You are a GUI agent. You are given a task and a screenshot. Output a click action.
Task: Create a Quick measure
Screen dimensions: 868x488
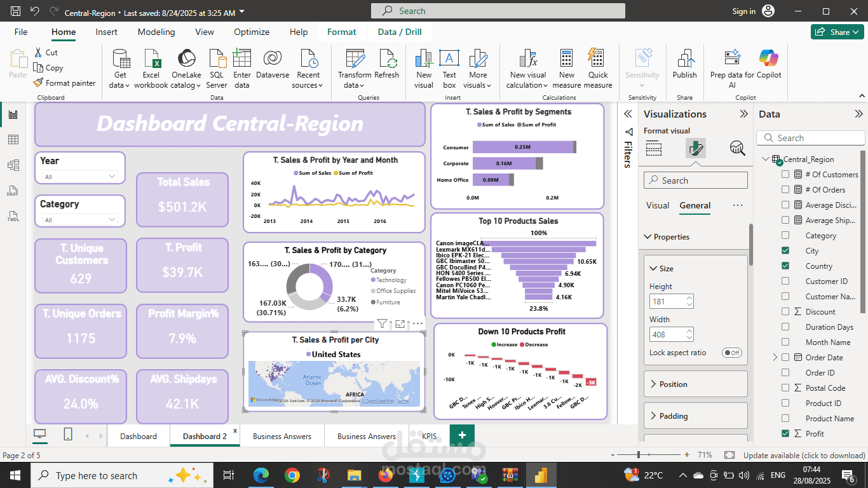click(x=598, y=69)
